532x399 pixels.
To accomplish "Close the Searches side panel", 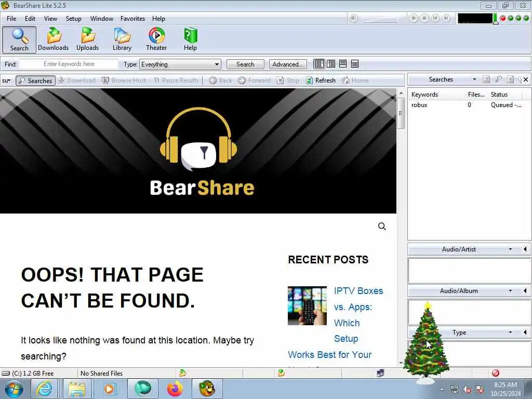I will [526, 79].
